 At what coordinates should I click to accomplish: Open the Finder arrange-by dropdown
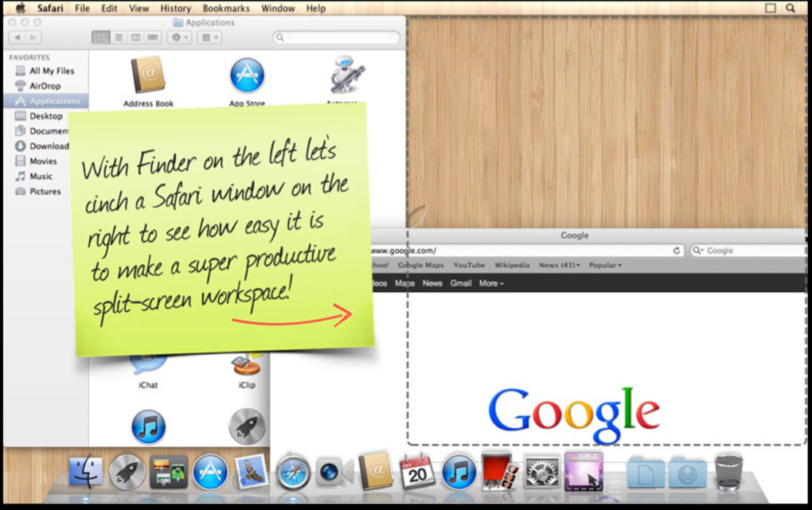tap(209, 37)
